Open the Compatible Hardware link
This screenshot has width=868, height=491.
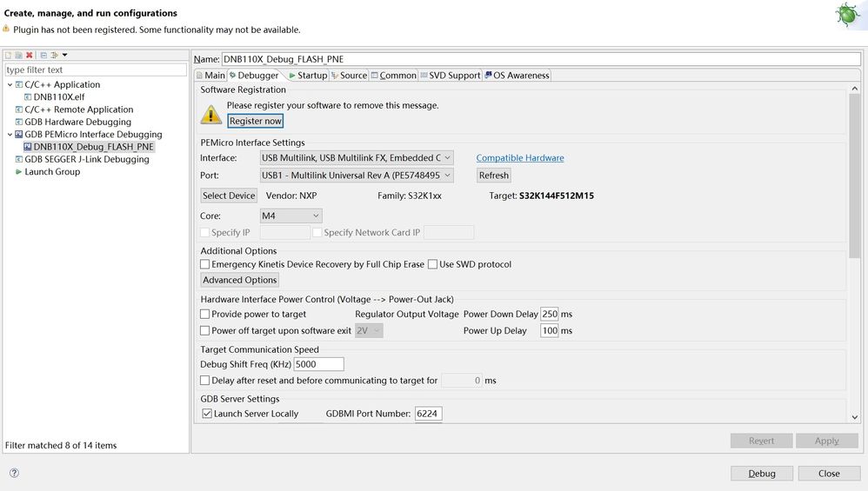(x=520, y=157)
